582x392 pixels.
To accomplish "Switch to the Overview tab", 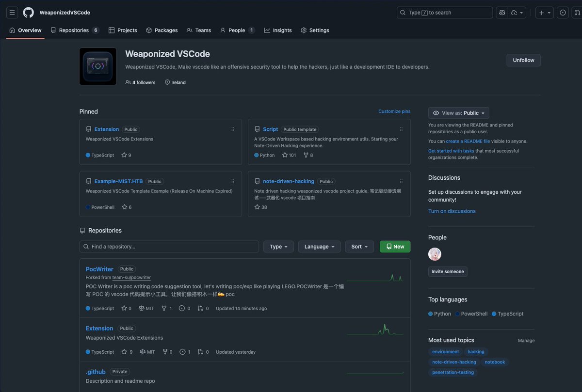I will tap(25, 30).
